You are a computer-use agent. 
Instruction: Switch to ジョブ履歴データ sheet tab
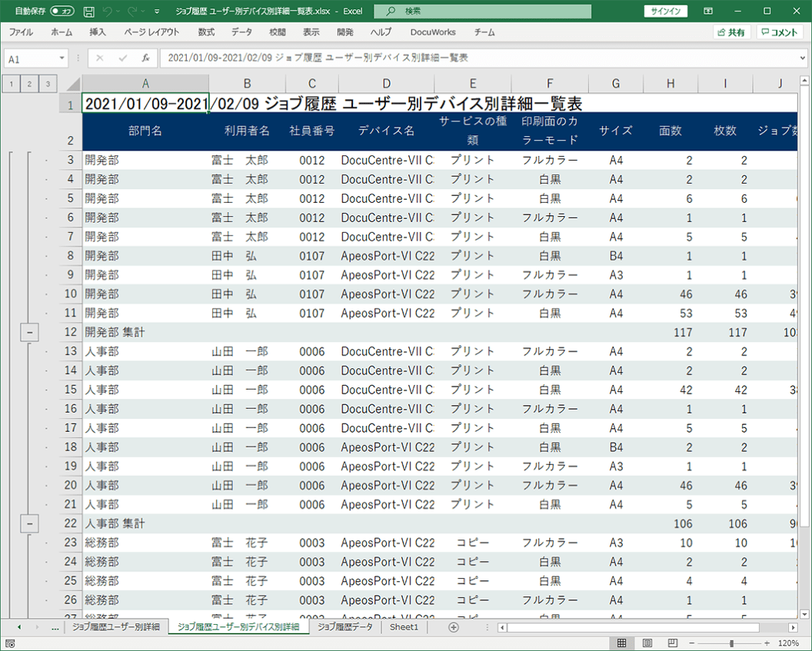click(345, 626)
